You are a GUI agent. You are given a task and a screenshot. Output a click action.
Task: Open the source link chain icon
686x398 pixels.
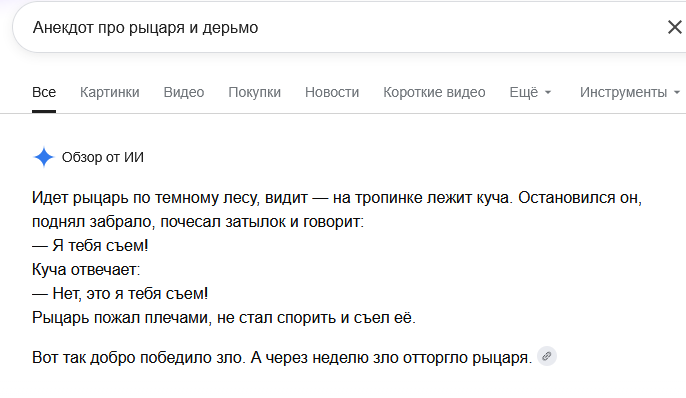(x=546, y=356)
